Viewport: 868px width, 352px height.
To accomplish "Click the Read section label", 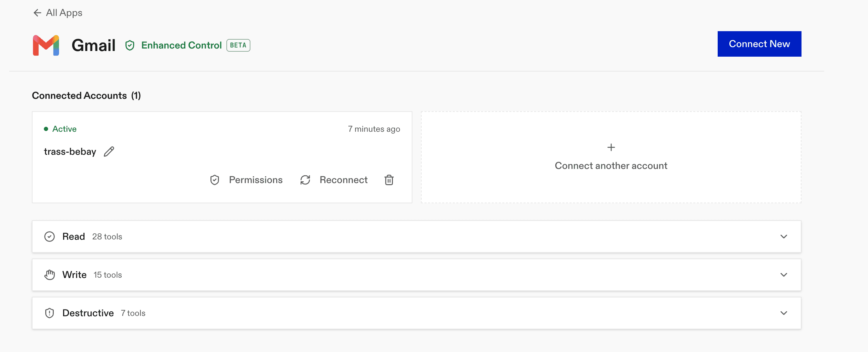I will coord(74,237).
